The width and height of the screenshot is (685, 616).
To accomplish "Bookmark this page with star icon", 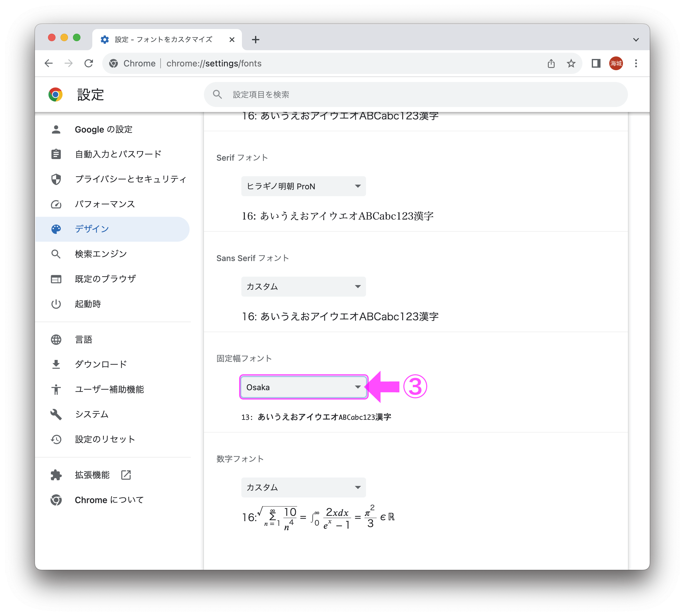I will click(571, 63).
